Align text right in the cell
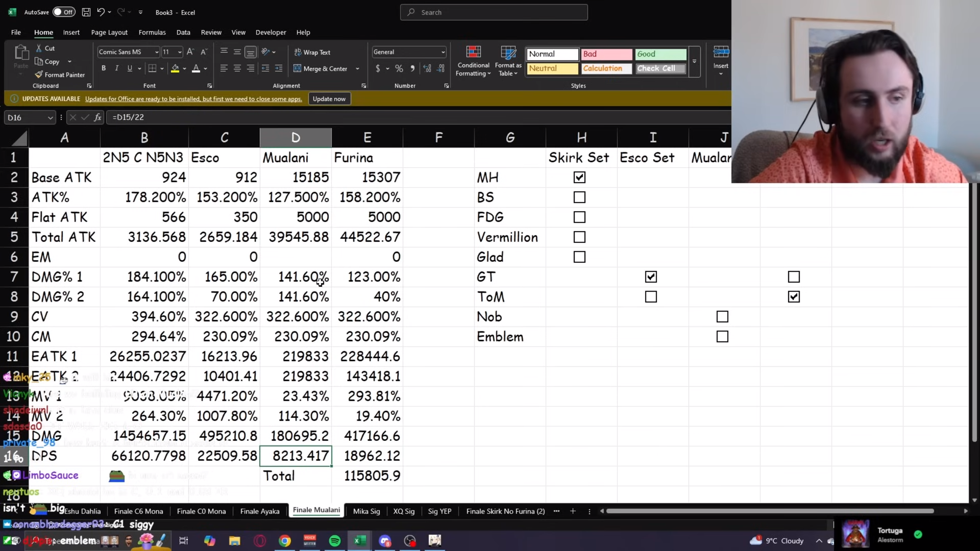 pos(251,68)
